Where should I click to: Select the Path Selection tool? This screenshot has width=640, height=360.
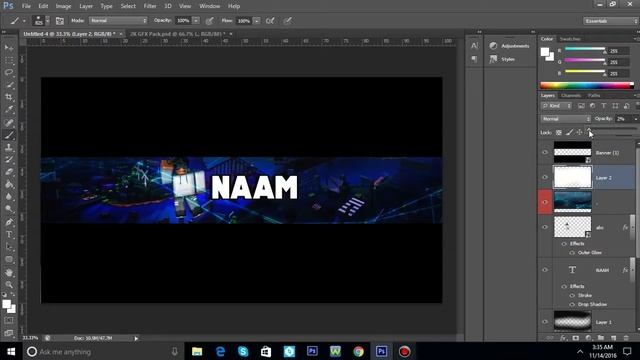point(9,247)
